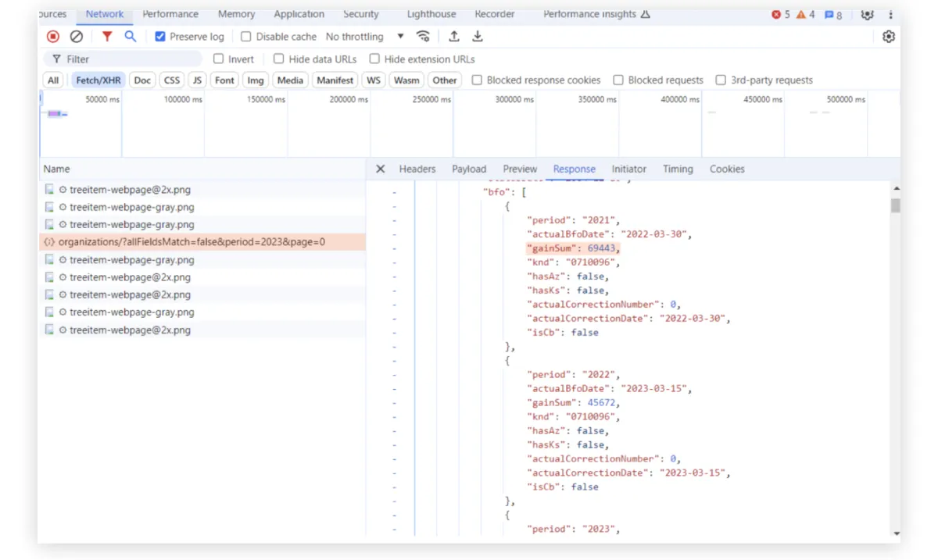Switch to the Headers tab
This screenshot has height=560, width=938.
(417, 169)
